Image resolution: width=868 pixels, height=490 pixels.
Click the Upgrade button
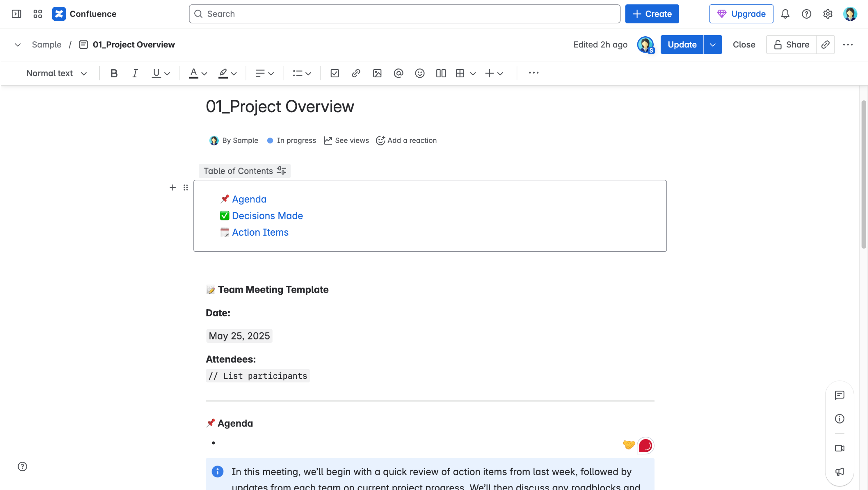[741, 14]
